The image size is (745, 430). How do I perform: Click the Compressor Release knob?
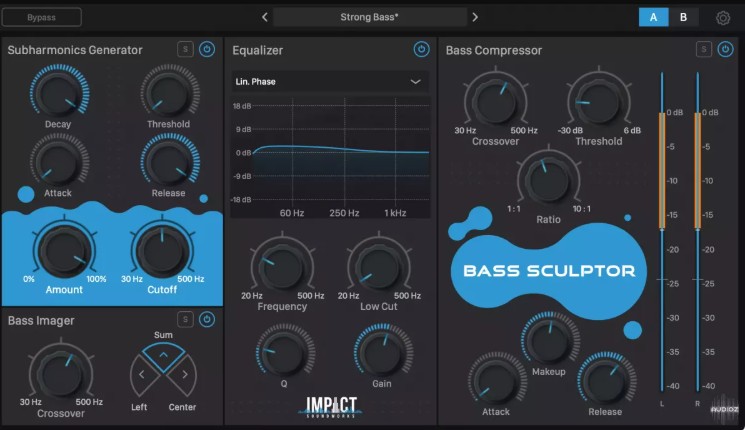coord(606,380)
